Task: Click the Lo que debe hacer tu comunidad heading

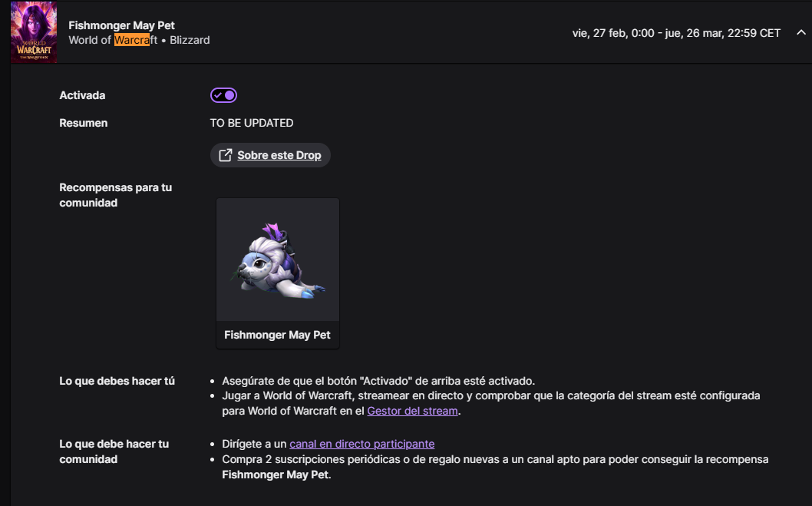Action: (114, 451)
